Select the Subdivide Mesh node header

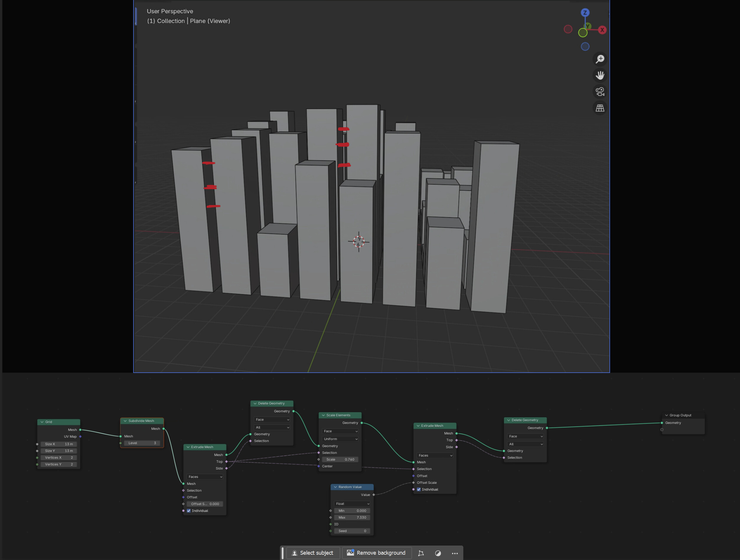[x=142, y=421]
